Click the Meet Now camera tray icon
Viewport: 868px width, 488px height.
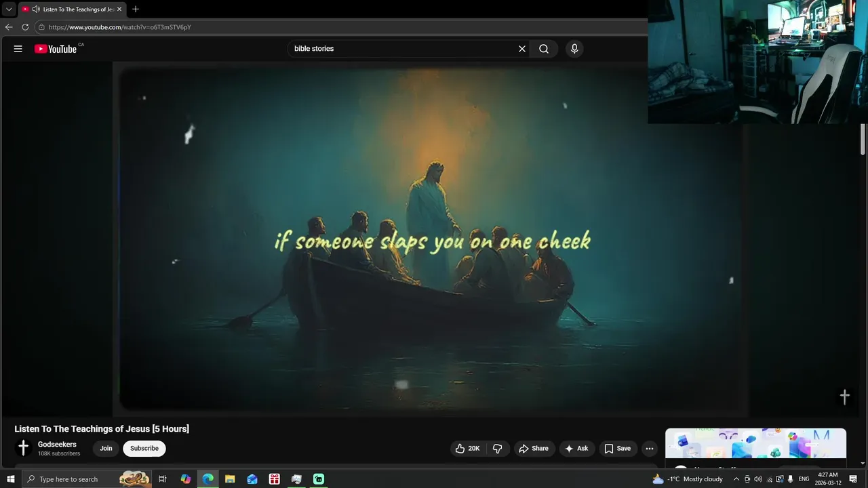747,479
